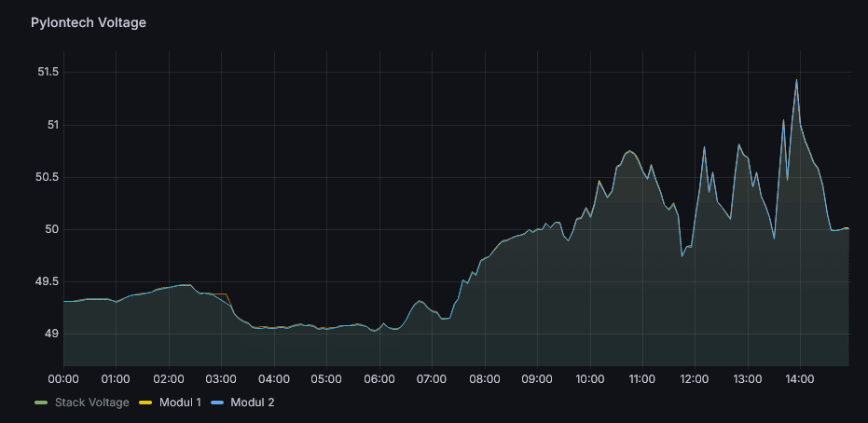
Task: Click the 05:00 time axis label
Action: 326,379
